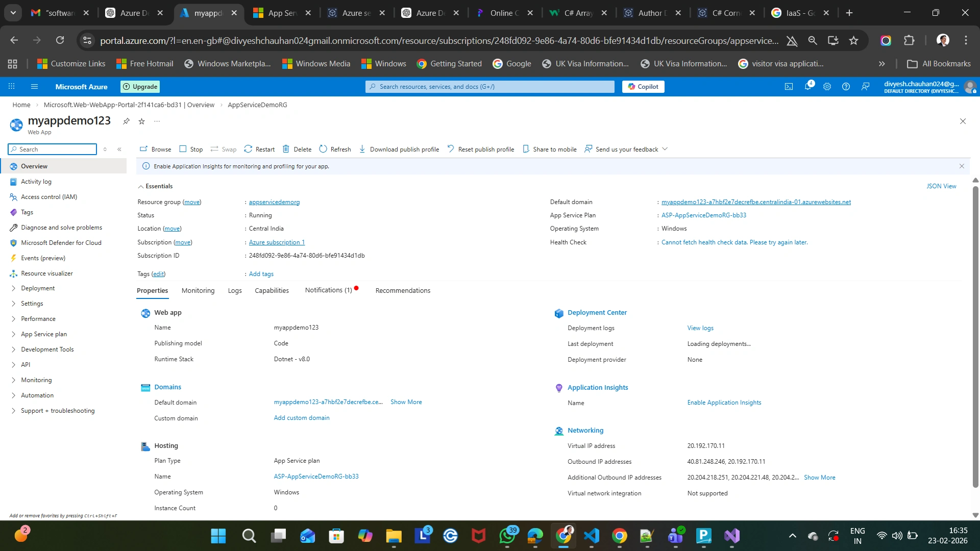Click JSON View link
The image size is (980, 551).
coord(941,186)
